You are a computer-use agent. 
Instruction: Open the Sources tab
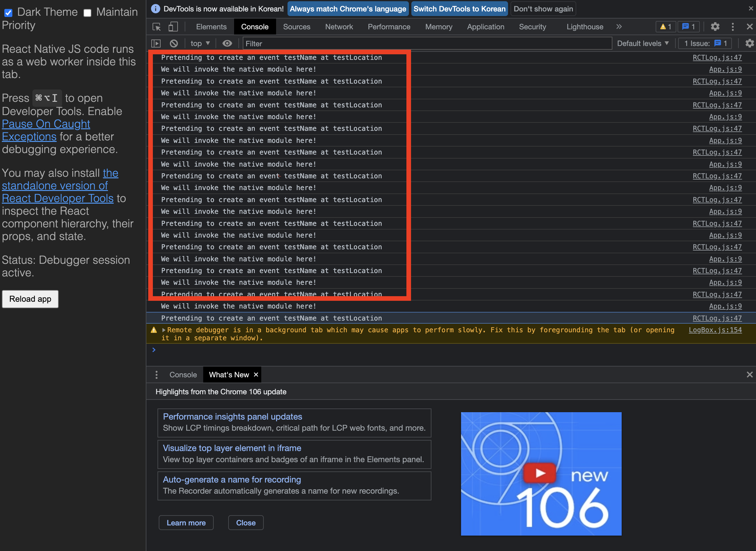coord(296,27)
